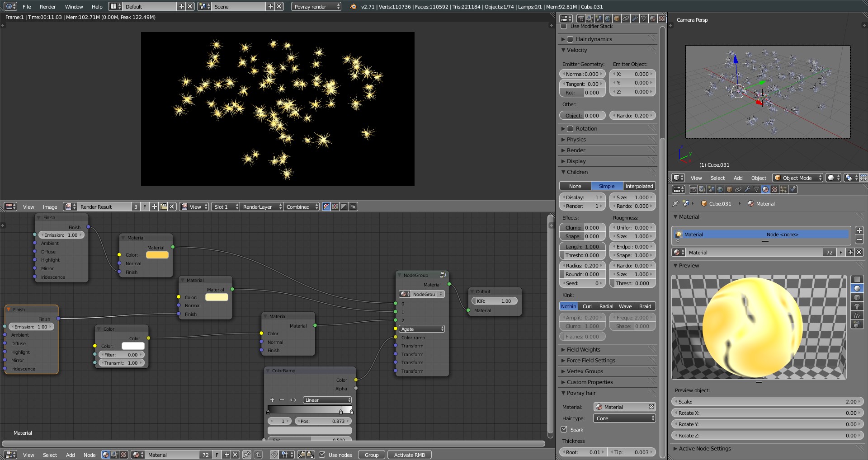
Task: Open the Hair type Cone dropdown
Action: (624, 418)
